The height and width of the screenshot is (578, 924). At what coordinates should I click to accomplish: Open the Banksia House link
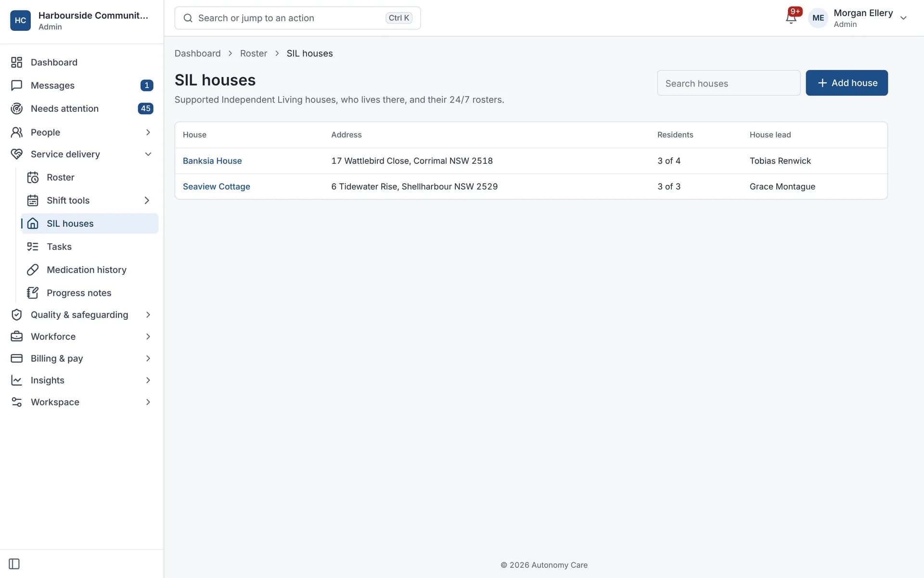click(212, 161)
